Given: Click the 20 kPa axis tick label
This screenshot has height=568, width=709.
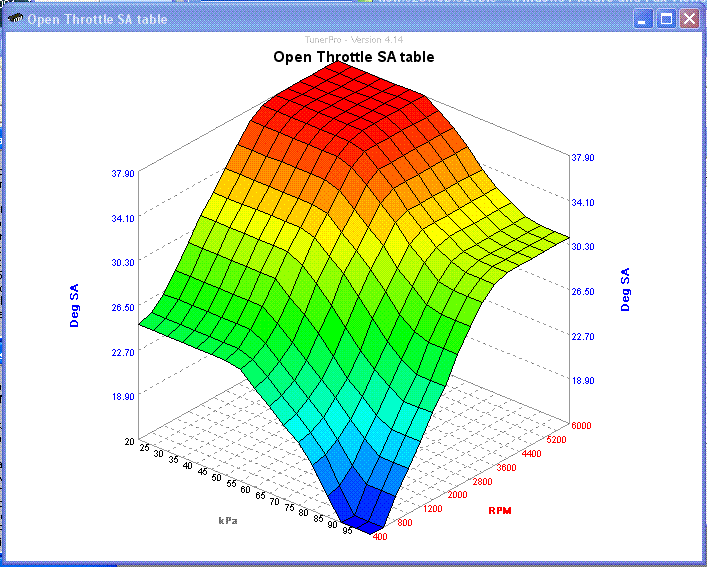Looking at the screenshot, I should coord(130,441).
